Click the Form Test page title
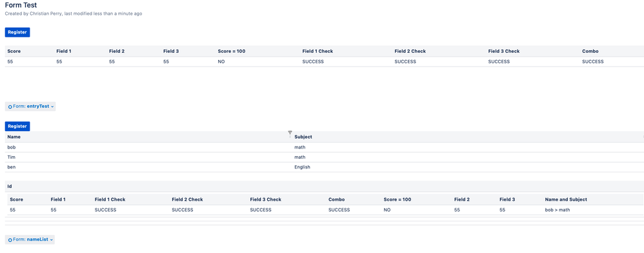This screenshot has height=253, width=644. 21,5
